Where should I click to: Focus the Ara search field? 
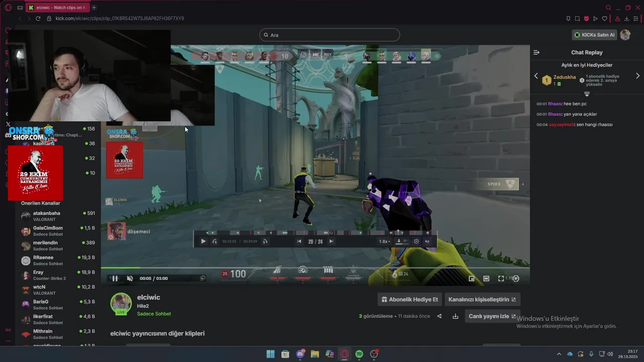click(330, 35)
